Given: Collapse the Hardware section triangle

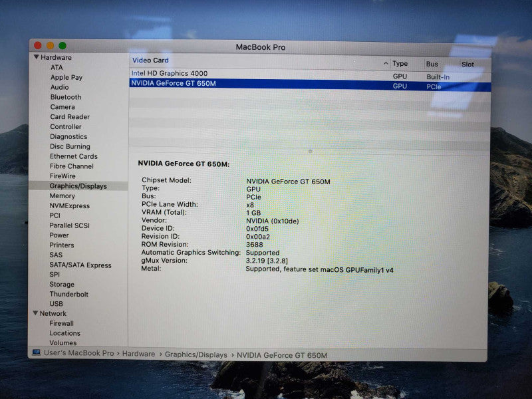Looking at the screenshot, I should point(37,57).
